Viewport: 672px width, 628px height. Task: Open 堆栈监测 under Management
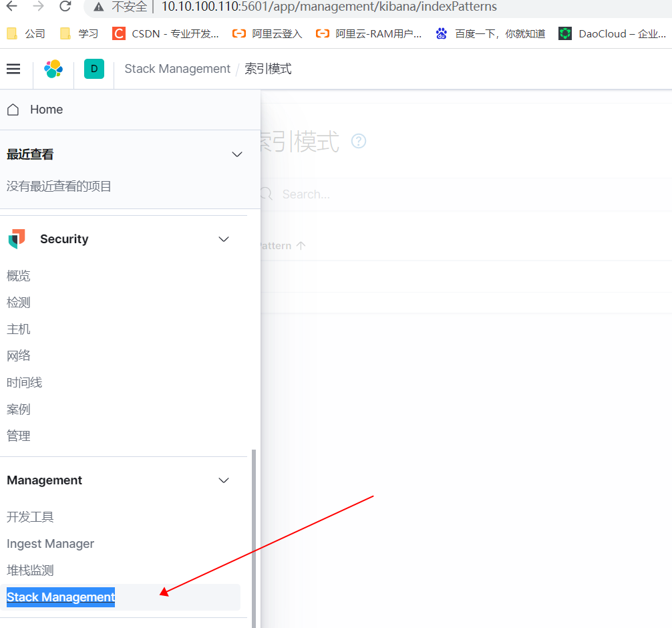click(x=29, y=570)
